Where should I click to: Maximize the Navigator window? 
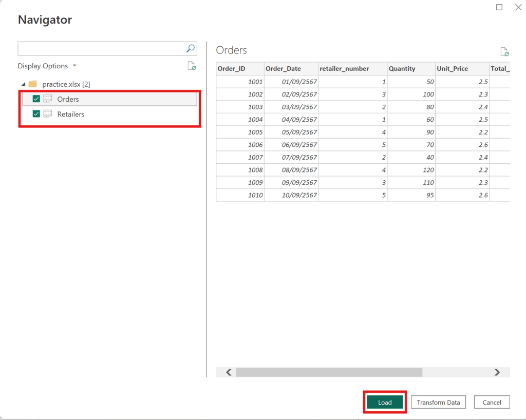[x=499, y=7]
